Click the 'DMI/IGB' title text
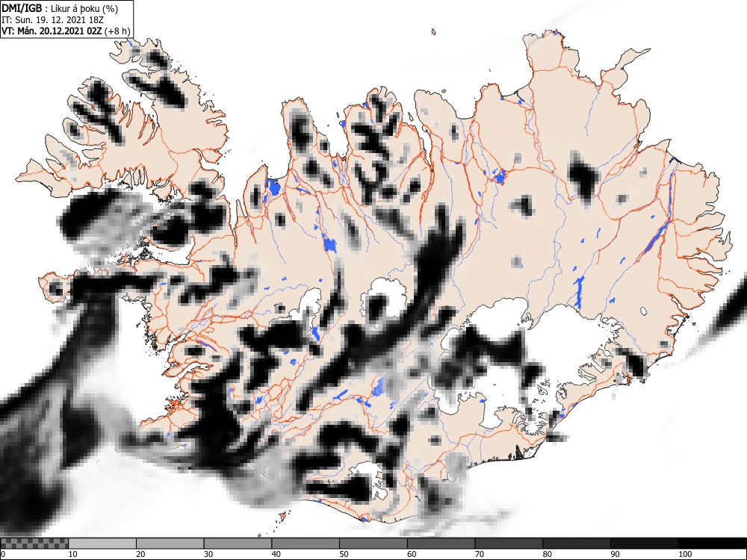The image size is (747, 560). (22, 8)
